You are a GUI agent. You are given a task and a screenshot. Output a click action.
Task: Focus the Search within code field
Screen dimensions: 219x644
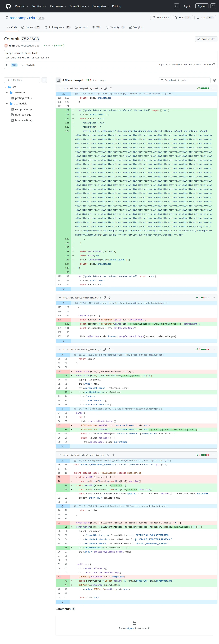coord(184,80)
